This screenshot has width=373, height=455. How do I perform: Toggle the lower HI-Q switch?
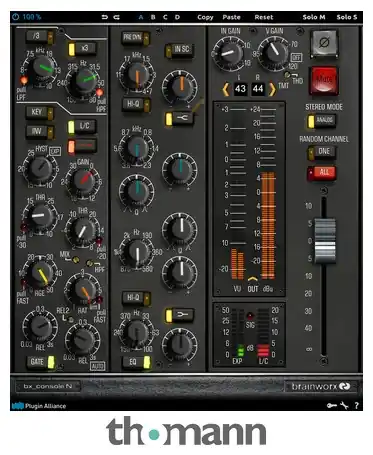point(136,298)
